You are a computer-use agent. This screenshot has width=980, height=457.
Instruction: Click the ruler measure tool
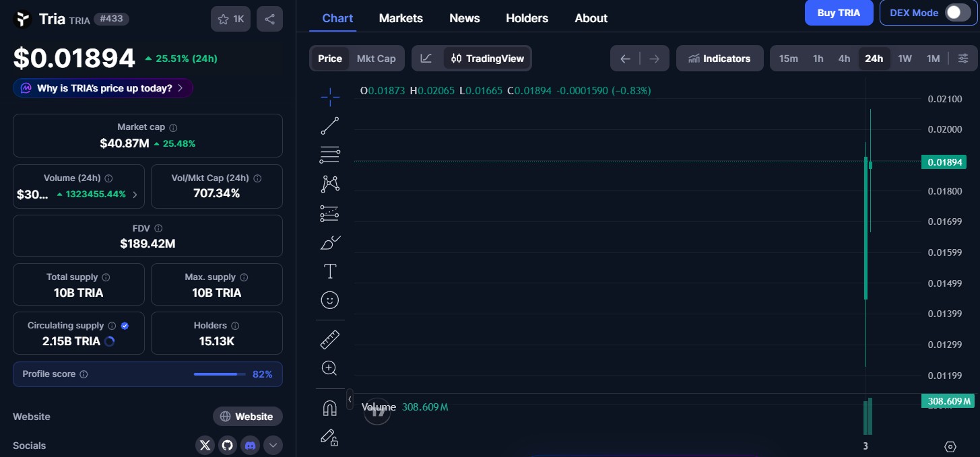(330, 340)
